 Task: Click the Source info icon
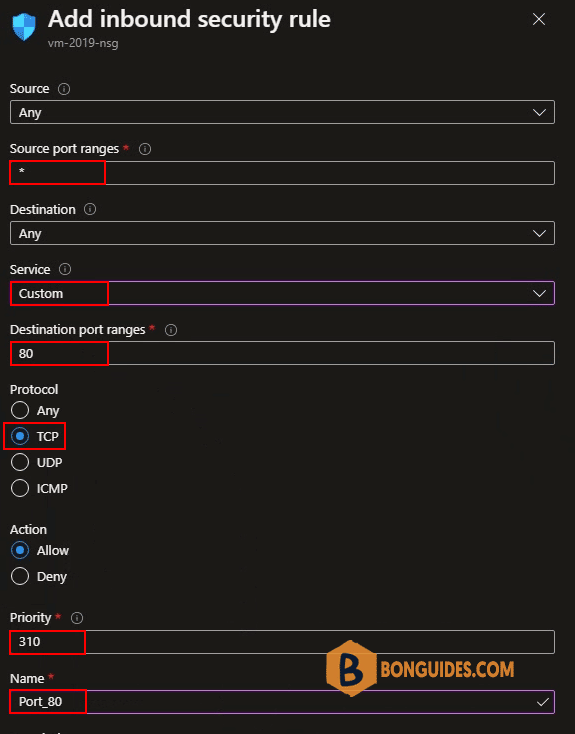(x=64, y=89)
